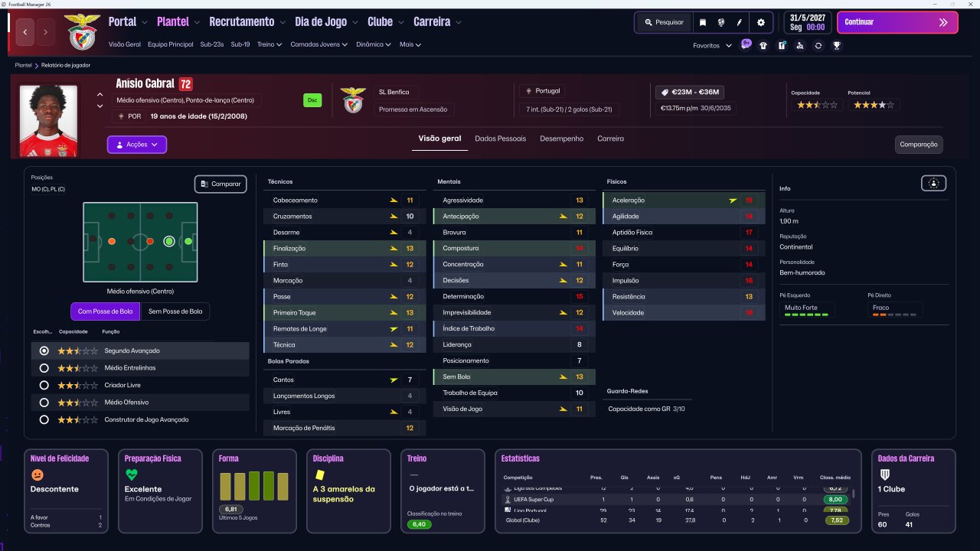The width and height of the screenshot is (980, 551).
Task: Open the Acções dropdown
Action: click(137, 144)
